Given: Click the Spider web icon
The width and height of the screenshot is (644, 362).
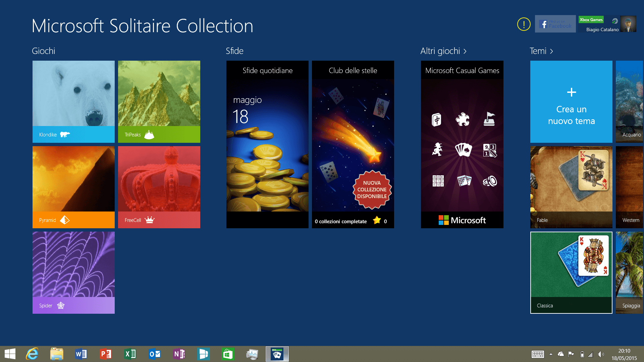Looking at the screenshot, I should 61,305.
